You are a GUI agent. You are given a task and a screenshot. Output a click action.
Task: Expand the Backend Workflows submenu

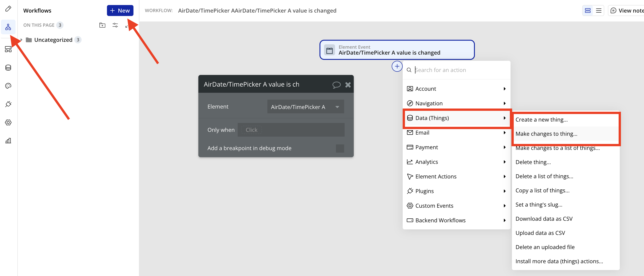click(x=457, y=220)
